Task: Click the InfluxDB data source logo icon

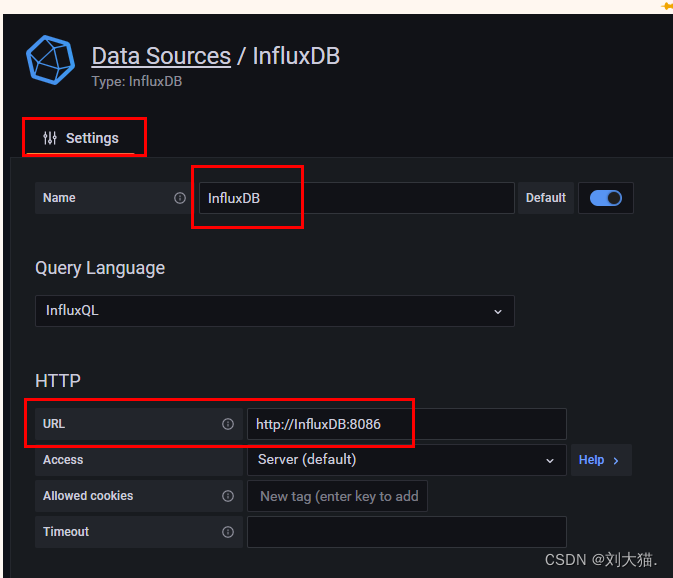Action: click(x=50, y=61)
